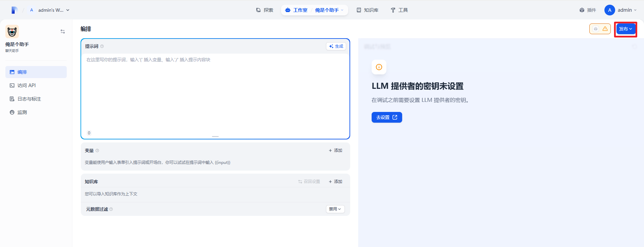The width and height of the screenshot is (644, 247).
Task: Select 编排 in the sidebar
Action: 36,72
